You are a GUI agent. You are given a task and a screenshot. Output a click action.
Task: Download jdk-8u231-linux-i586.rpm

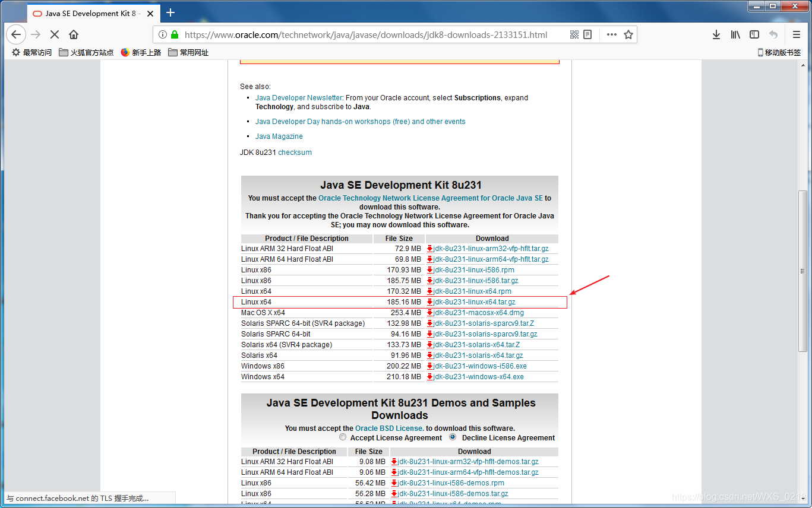[473, 270]
